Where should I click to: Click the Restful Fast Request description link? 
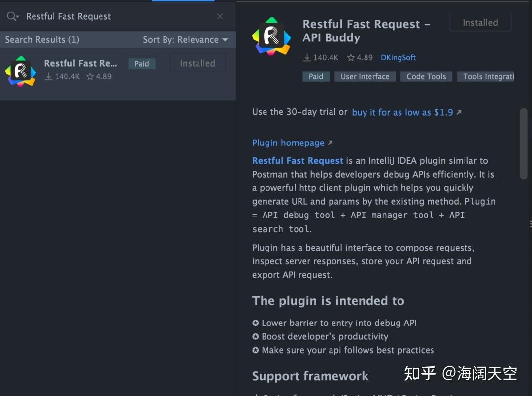(298, 161)
